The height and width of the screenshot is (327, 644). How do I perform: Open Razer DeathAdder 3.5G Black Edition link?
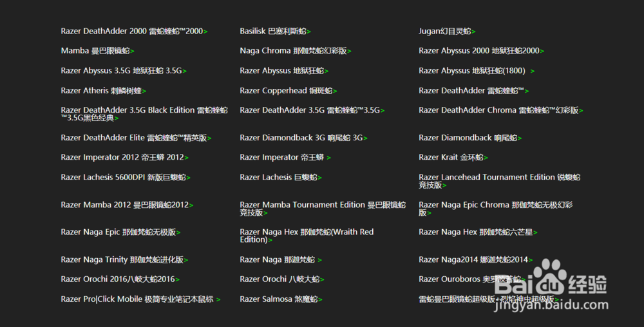144,114
